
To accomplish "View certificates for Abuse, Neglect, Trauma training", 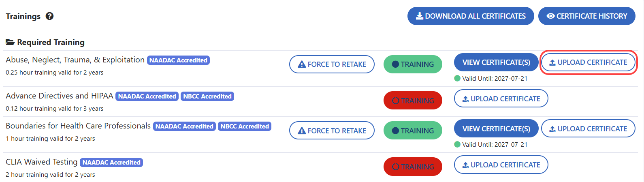I will click(x=496, y=62).
